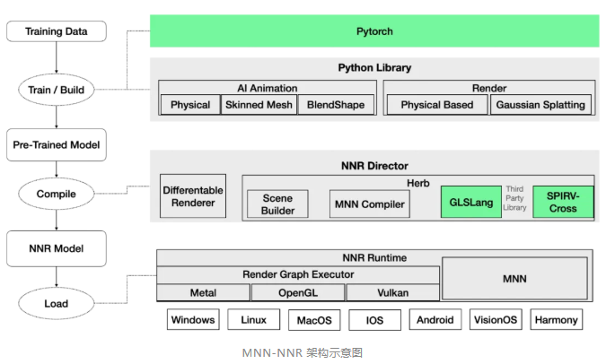Select the Metal backend block
606x364 pixels.
203,293
